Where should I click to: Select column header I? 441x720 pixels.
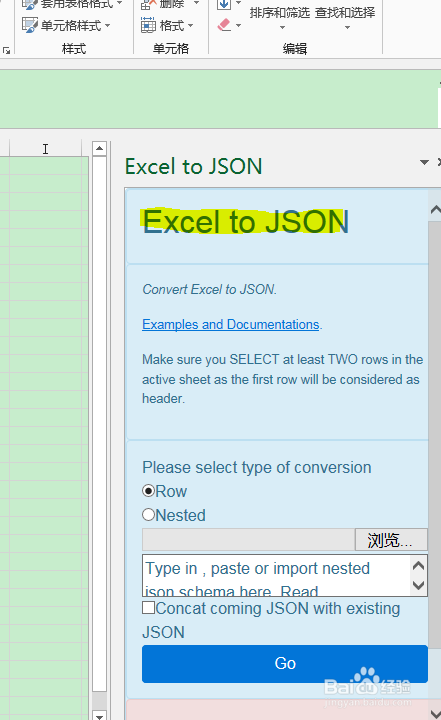point(45,149)
